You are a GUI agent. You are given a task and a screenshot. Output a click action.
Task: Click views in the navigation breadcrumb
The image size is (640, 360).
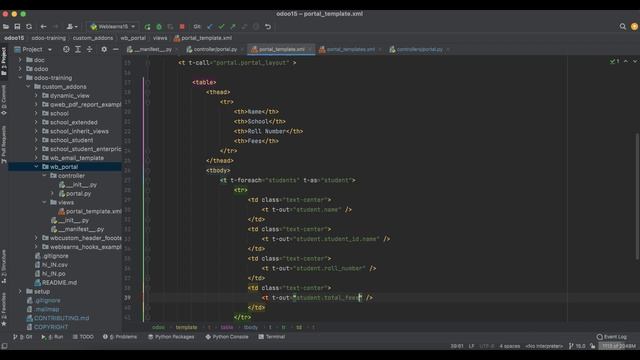[160, 38]
